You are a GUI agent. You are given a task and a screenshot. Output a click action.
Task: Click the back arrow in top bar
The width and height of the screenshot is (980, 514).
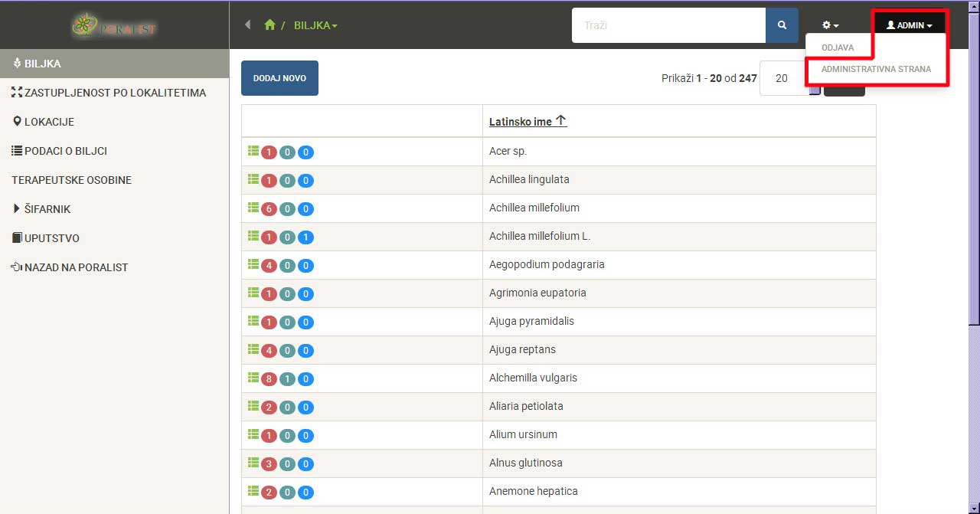[x=247, y=25]
